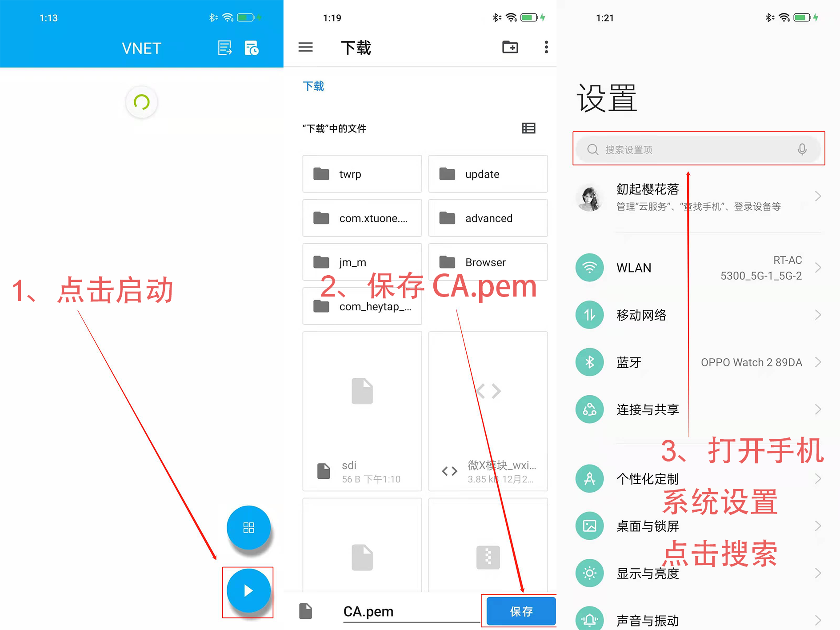
Task: Expand the 声音与振动 row chevron
Action: (x=818, y=620)
